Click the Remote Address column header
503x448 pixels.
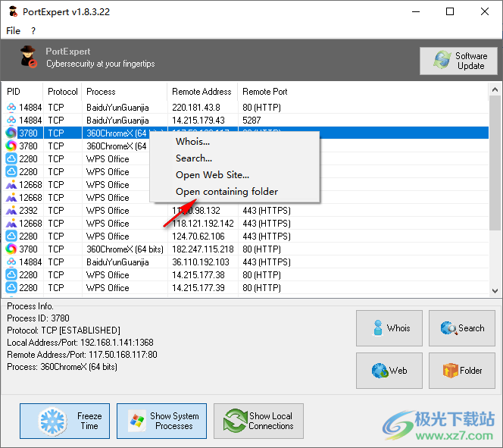(202, 92)
